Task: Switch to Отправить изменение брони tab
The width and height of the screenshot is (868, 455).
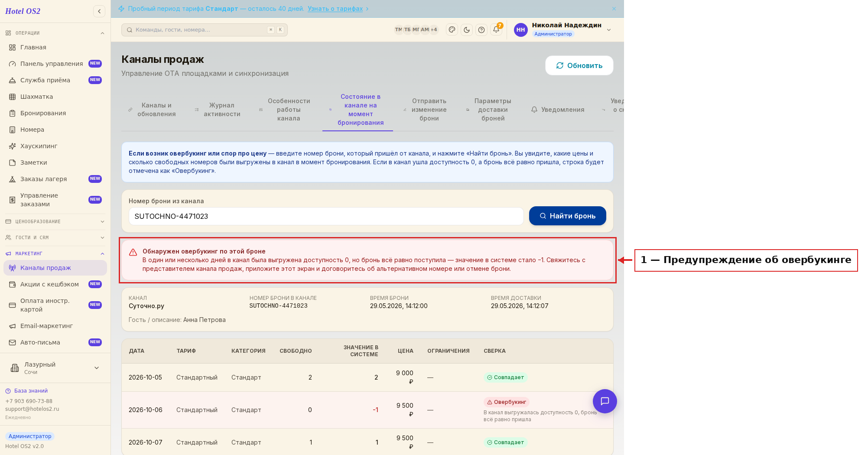Action: [425, 110]
